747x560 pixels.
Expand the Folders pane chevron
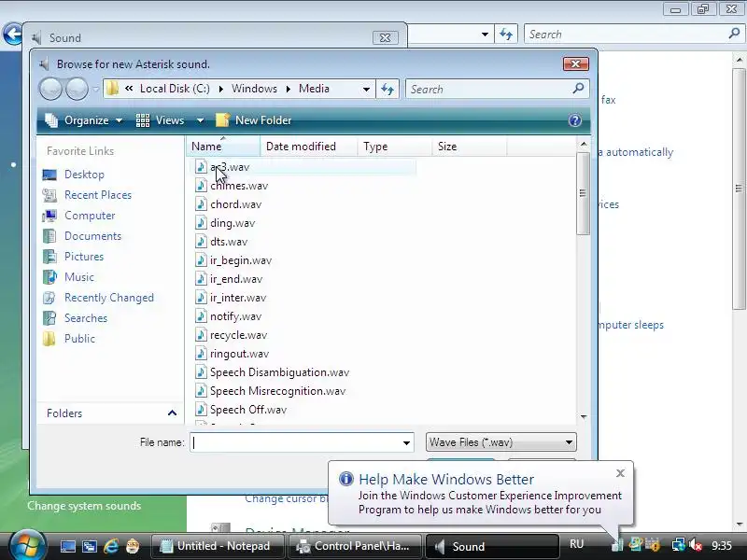[x=172, y=413]
